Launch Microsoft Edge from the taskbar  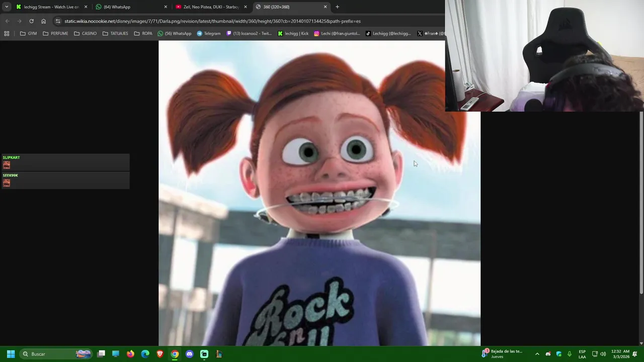[145, 354]
